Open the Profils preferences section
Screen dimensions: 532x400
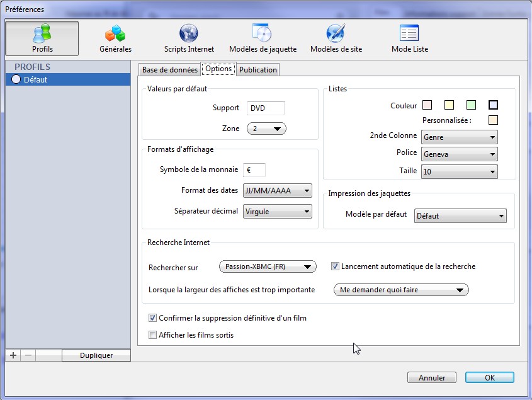point(42,38)
